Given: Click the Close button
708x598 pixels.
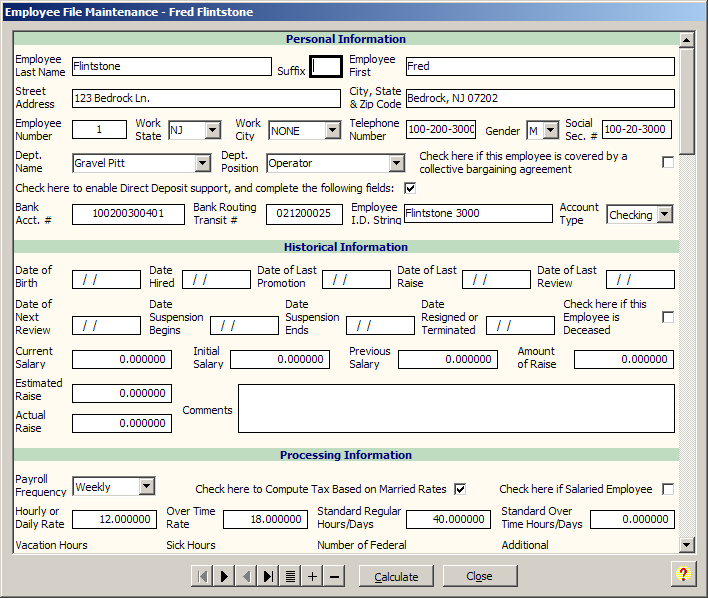Looking at the screenshot, I should click(480, 576).
